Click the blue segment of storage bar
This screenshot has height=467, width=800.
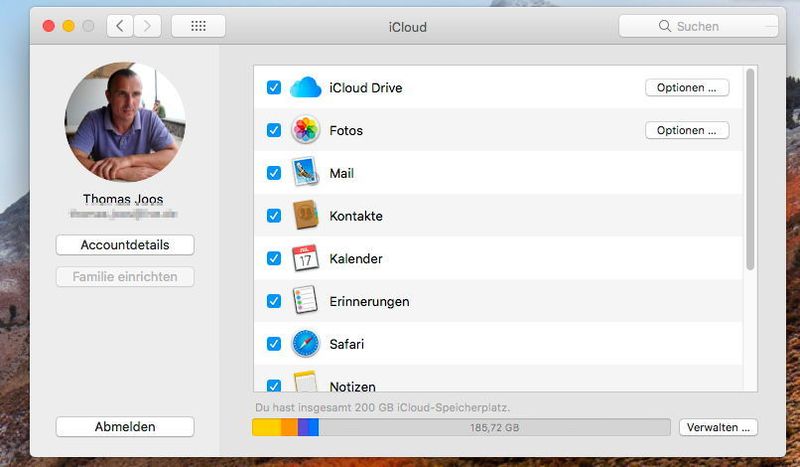[313, 427]
